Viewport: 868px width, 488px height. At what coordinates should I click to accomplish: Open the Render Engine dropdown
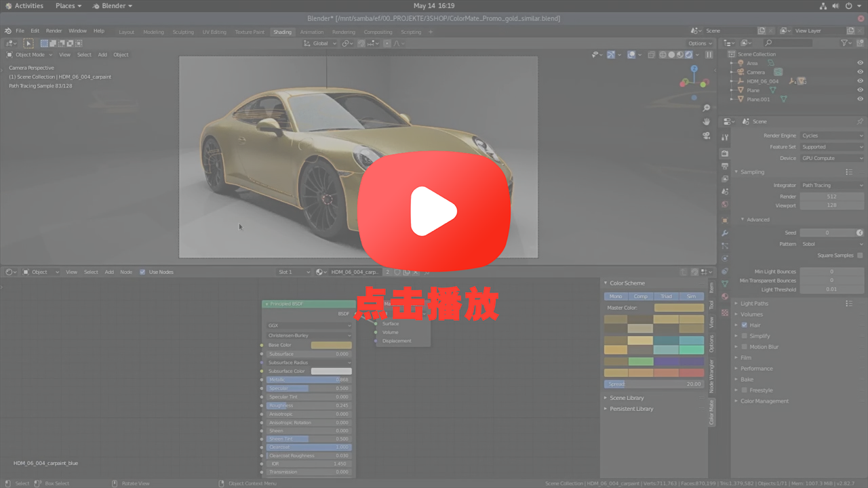click(832, 136)
